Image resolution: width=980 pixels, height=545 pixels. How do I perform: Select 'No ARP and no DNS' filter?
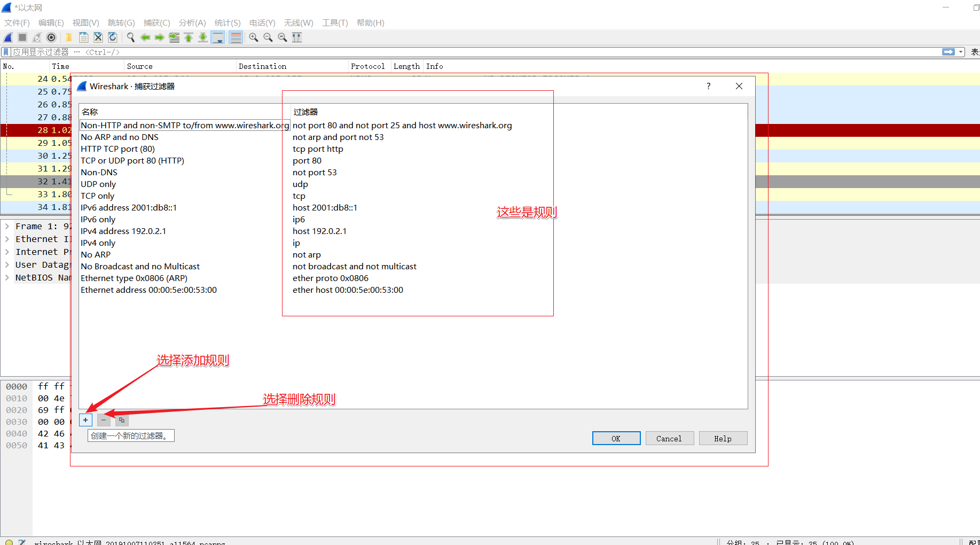pos(120,137)
